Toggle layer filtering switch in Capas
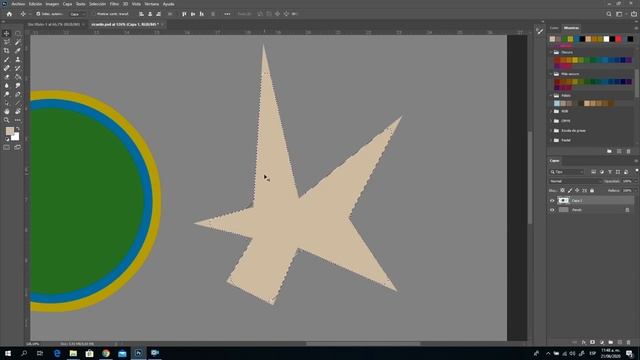The height and width of the screenshot is (360, 640). point(636,171)
